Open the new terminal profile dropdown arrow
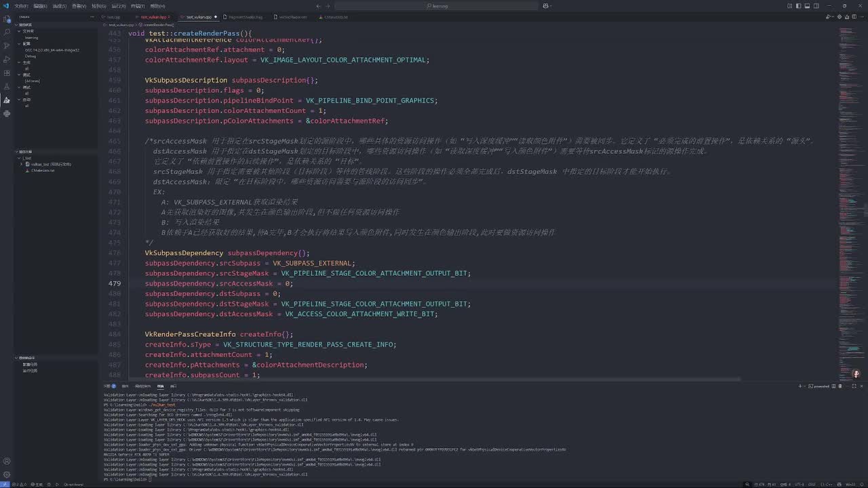This screenshot has height=488, width=868. [x=806, y=386]
